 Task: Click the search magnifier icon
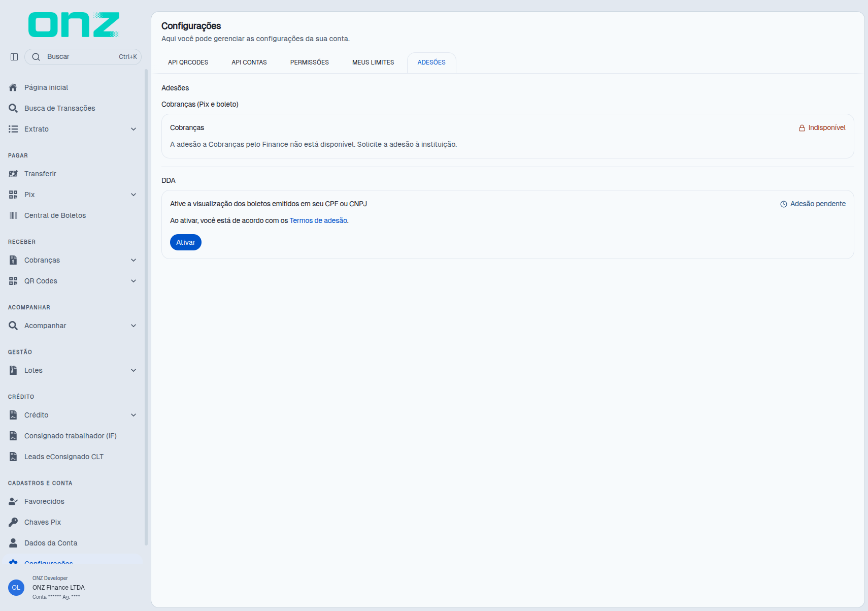[36, 57]
